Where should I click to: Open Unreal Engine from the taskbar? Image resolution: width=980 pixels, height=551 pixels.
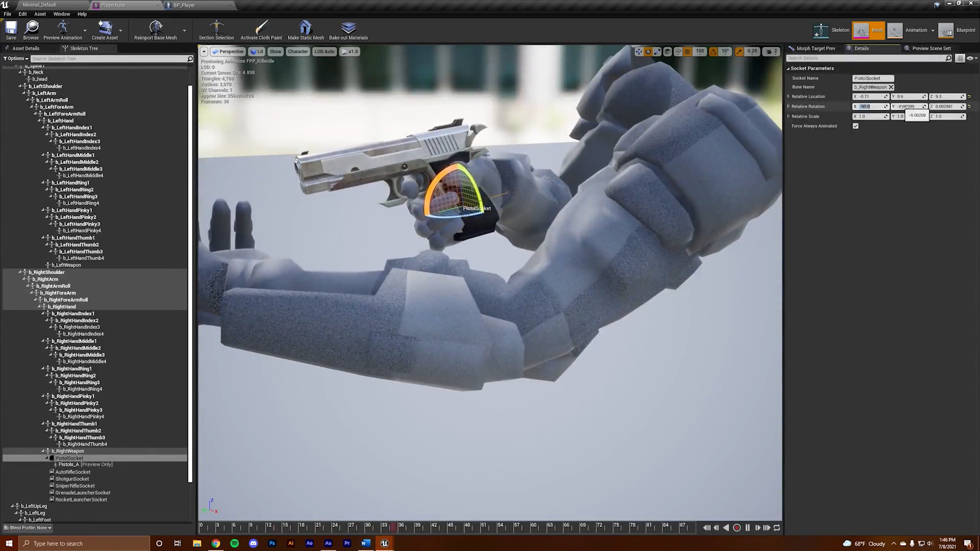384,543
